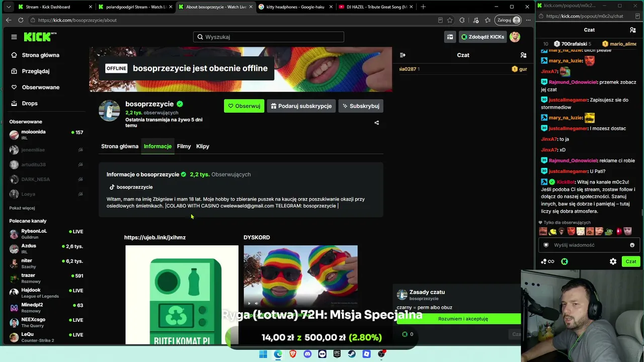Share the bosoprzezycie channel
The width and height of the screenshot is (644, 362).
pos(377,123)
